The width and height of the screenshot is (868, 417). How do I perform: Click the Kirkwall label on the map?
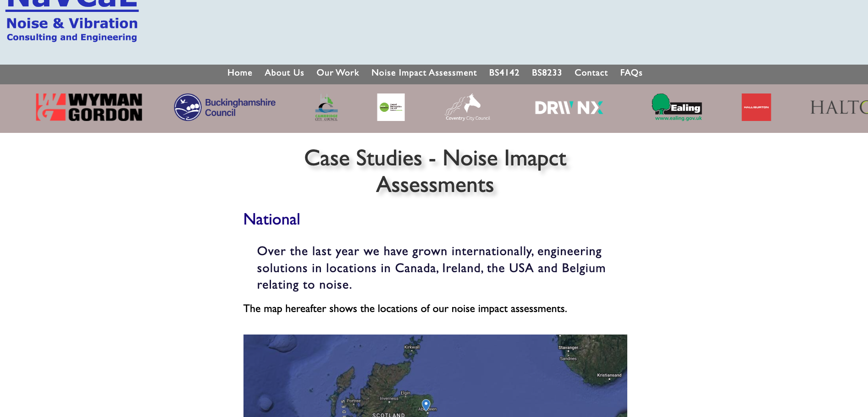point(412,347)
